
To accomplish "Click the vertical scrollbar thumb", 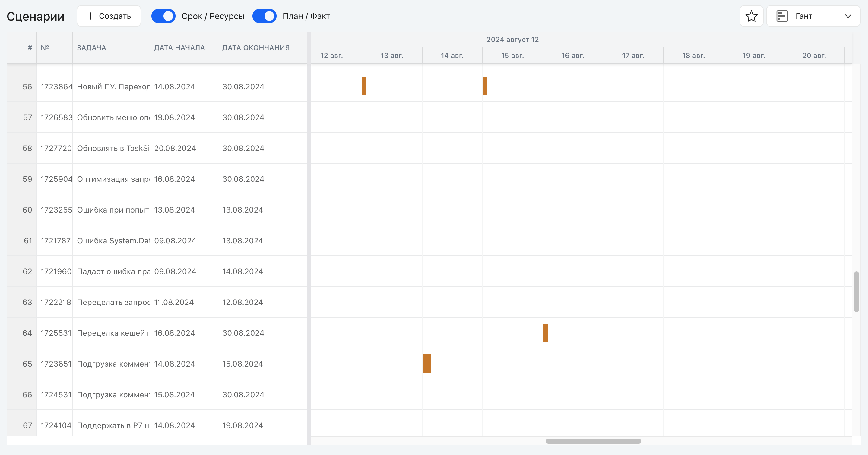I will 856,291.
